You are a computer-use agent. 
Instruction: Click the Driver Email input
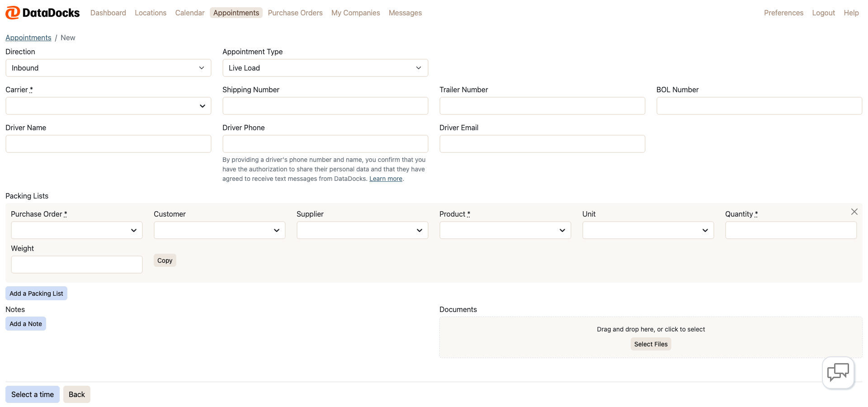[x=542, y=144]
